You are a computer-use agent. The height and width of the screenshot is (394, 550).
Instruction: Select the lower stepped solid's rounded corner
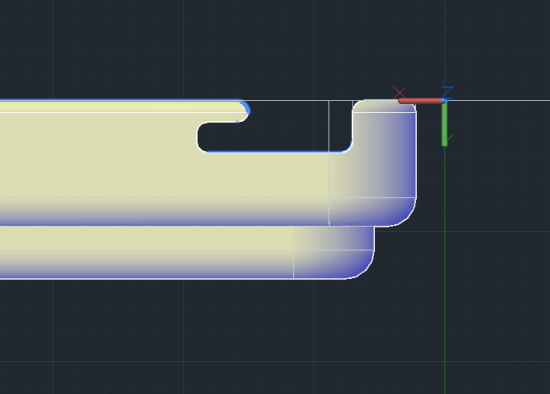point(363,267)
